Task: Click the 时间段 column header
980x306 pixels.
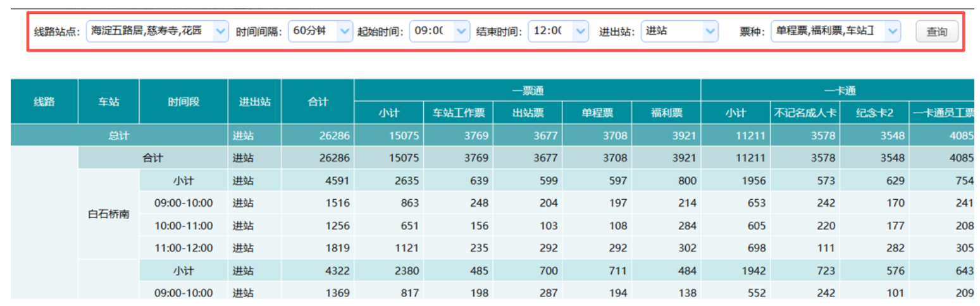Action: 183,101
